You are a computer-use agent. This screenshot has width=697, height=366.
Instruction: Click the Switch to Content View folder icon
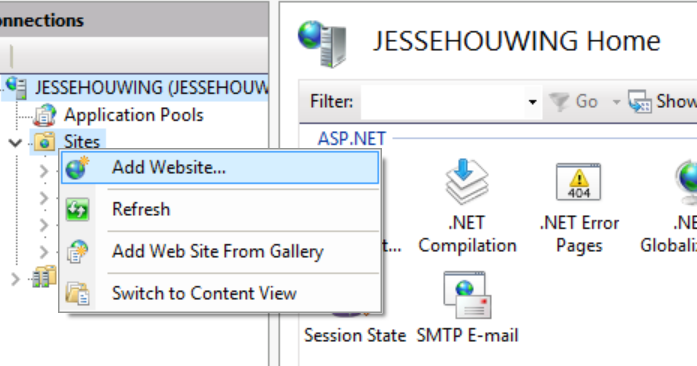tap(77, 293)
